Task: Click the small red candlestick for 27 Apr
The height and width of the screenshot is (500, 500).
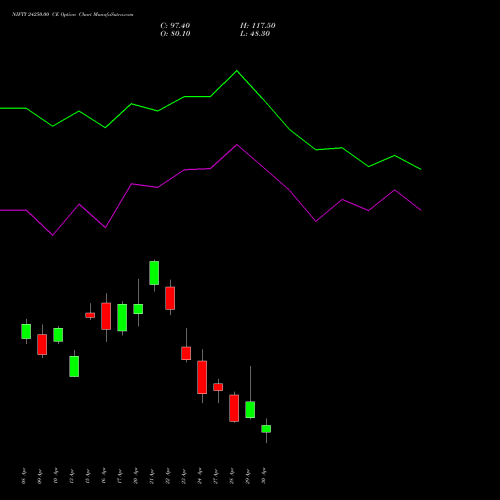Action: (218, 387)
